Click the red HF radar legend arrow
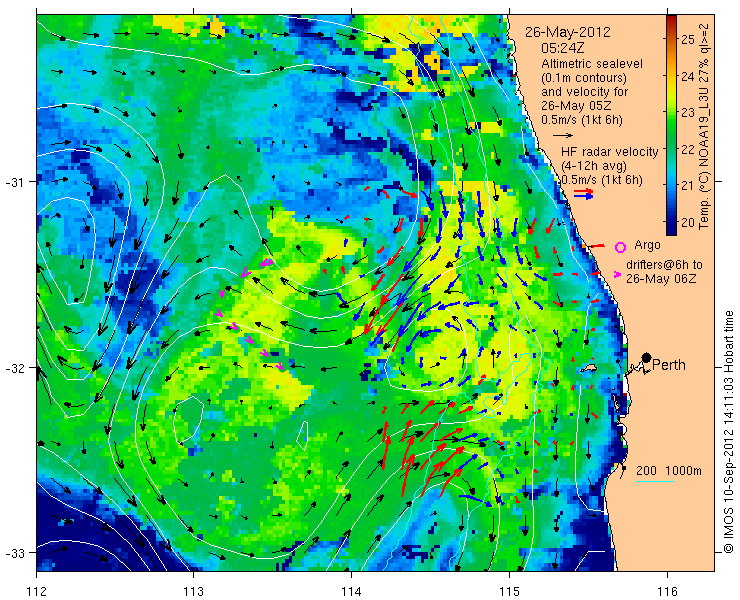 pyautogui.click(x=583, y=191)
